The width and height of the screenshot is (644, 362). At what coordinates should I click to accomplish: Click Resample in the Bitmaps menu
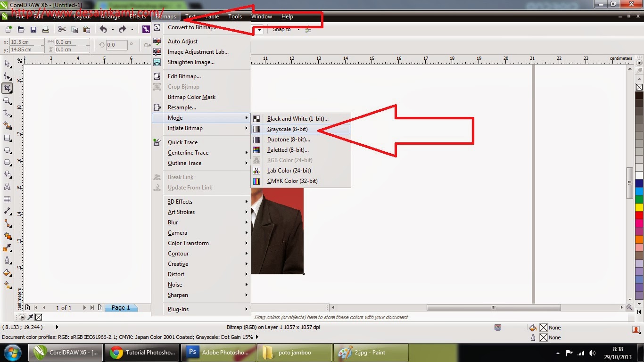(x=201, y=107)
